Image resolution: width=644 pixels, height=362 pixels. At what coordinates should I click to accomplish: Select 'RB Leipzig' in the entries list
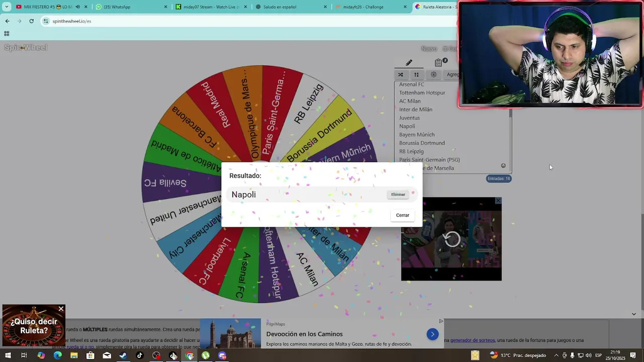click(411, 151)
